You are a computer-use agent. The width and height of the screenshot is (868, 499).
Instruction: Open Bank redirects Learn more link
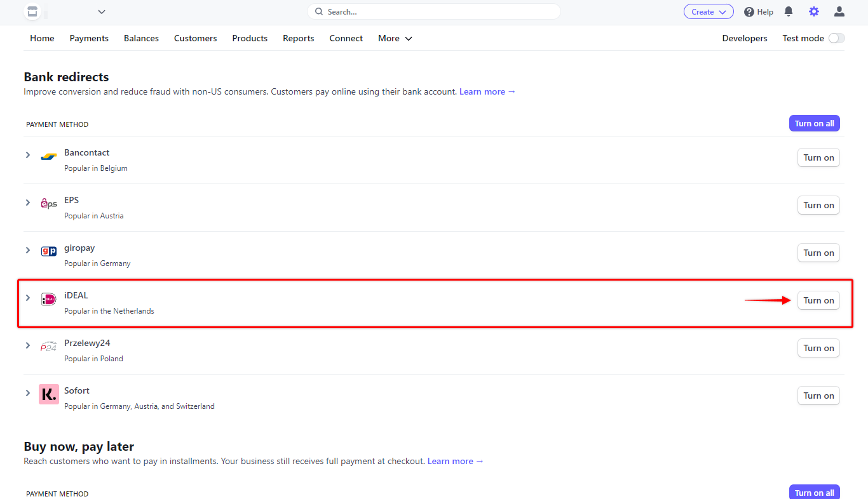487,91
